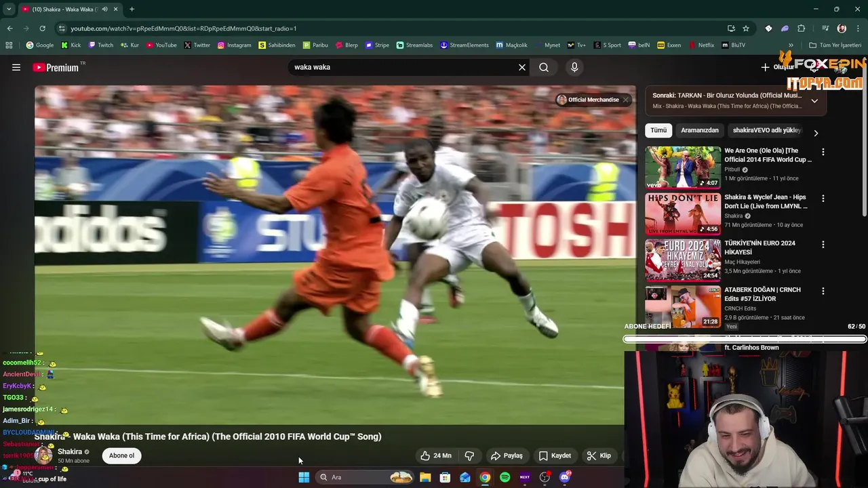Open the Chrome tab search dropdown

[x=9, y=9]
